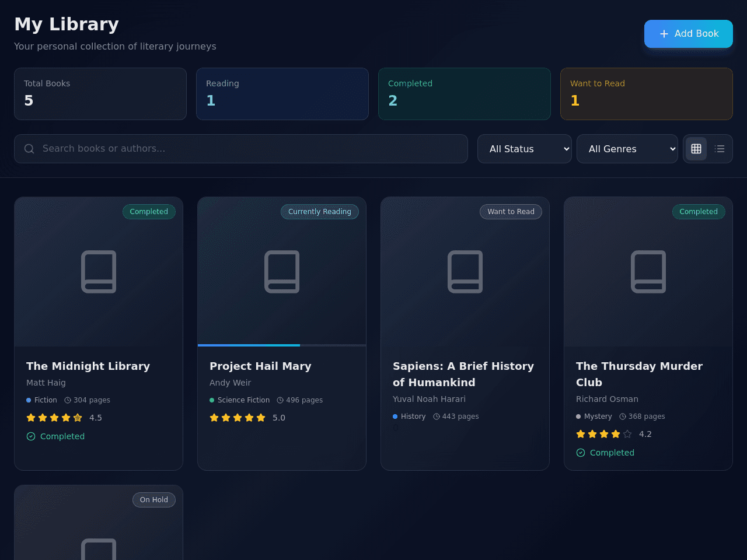Click author name Richard Osman
This screenshot has width=747, height=560.
[607, 399]
